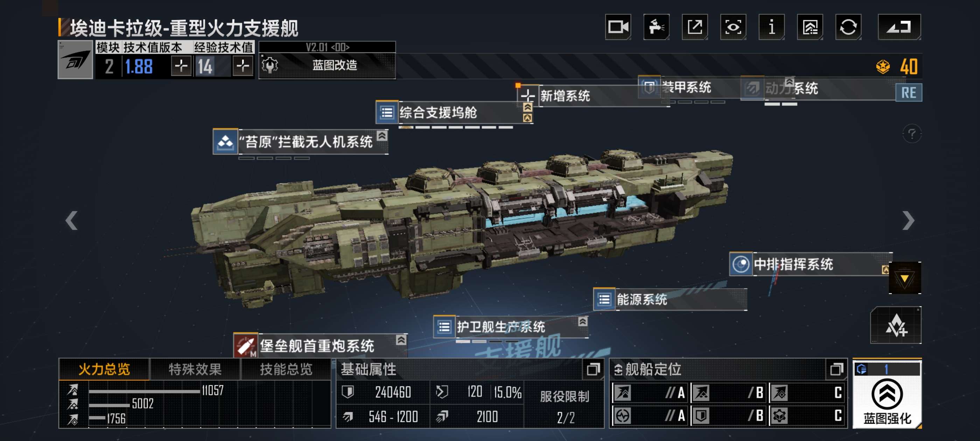Screen dimensions: 980x441
Task: Go to next ship arrow
Action: point(908,221)
